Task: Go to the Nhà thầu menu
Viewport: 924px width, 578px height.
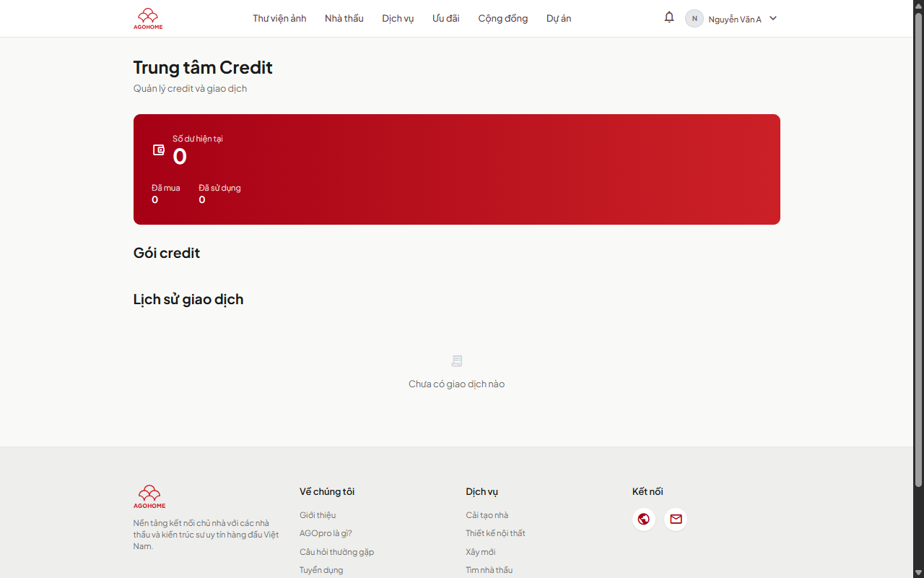Action: click(x=344, y=19)
